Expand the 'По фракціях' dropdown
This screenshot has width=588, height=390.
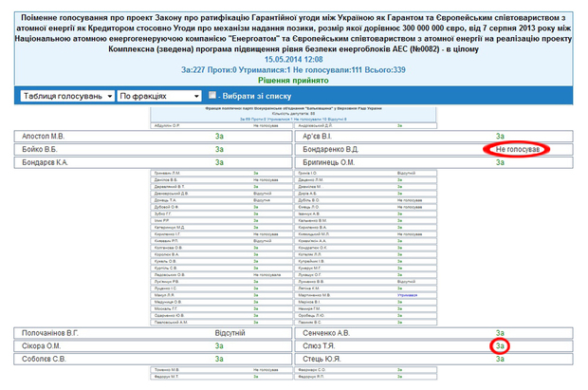[158, 96]
